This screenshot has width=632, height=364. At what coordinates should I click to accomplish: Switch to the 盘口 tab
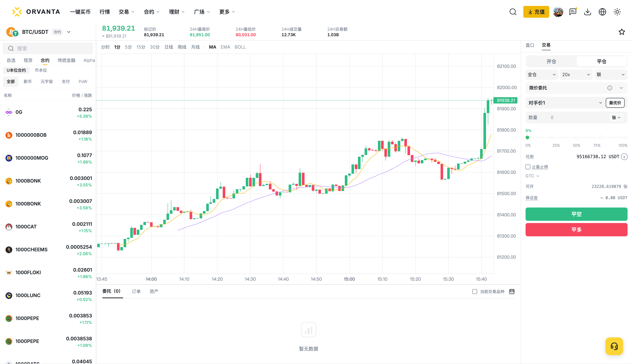point(530,45)
